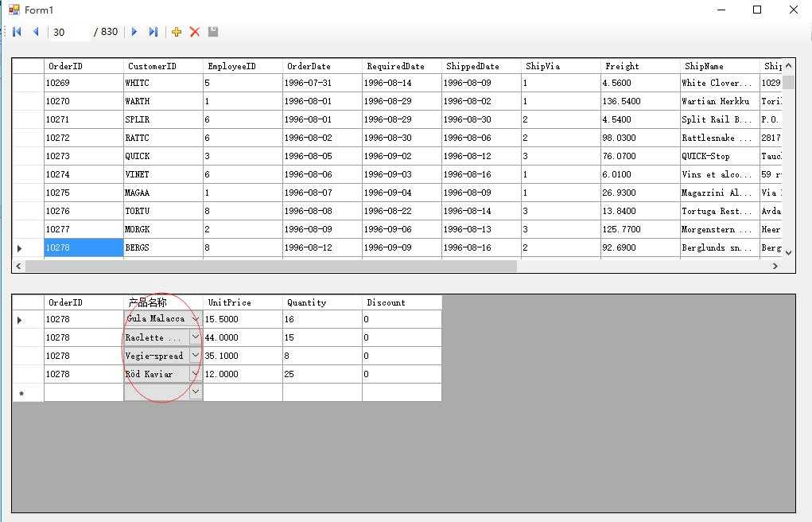Select the selected OrderID cell 10278 in orders grid
The height and width of the screenshot is (522, 812).
tap(84, 247)
